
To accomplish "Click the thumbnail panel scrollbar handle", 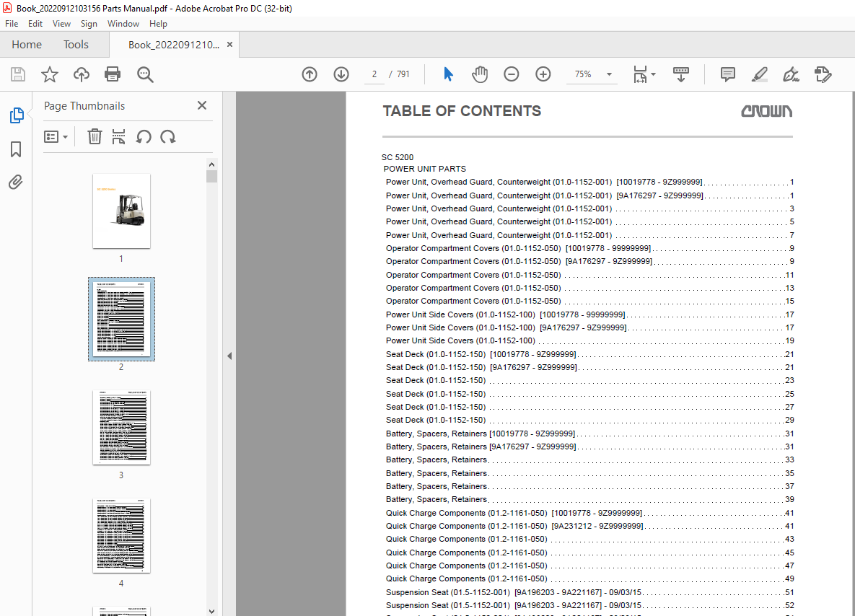I will coord(211,177).
